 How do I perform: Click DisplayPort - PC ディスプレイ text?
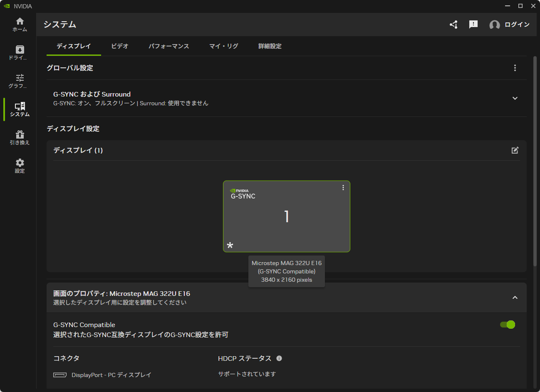[111, 375]
